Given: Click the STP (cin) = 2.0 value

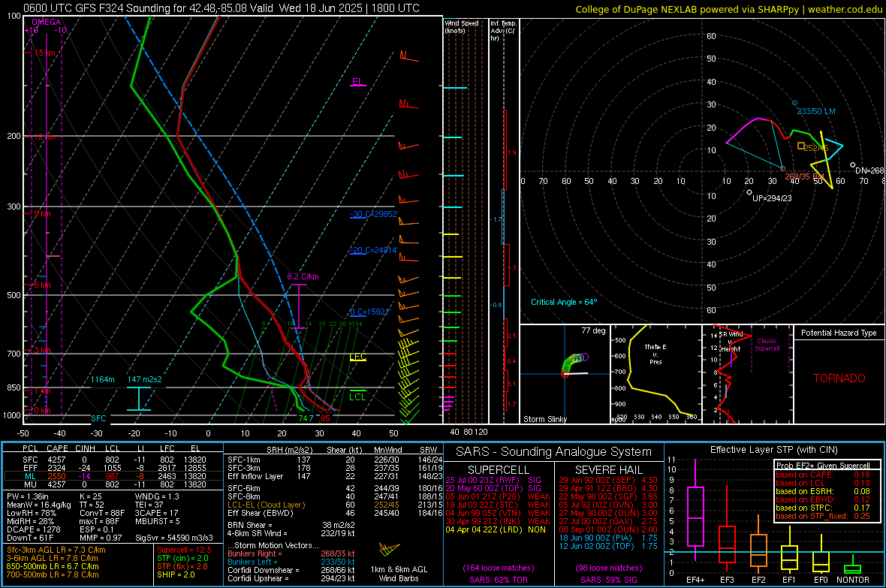Looking at the screenshot, I should (x=182, y=558).
